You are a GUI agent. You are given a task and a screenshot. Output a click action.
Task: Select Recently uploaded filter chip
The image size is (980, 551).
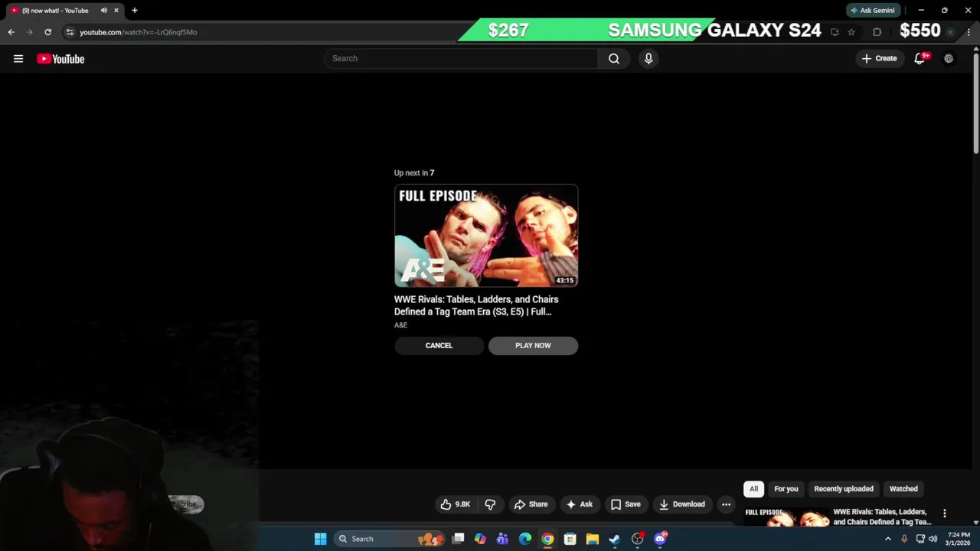(x=844, y=489)
